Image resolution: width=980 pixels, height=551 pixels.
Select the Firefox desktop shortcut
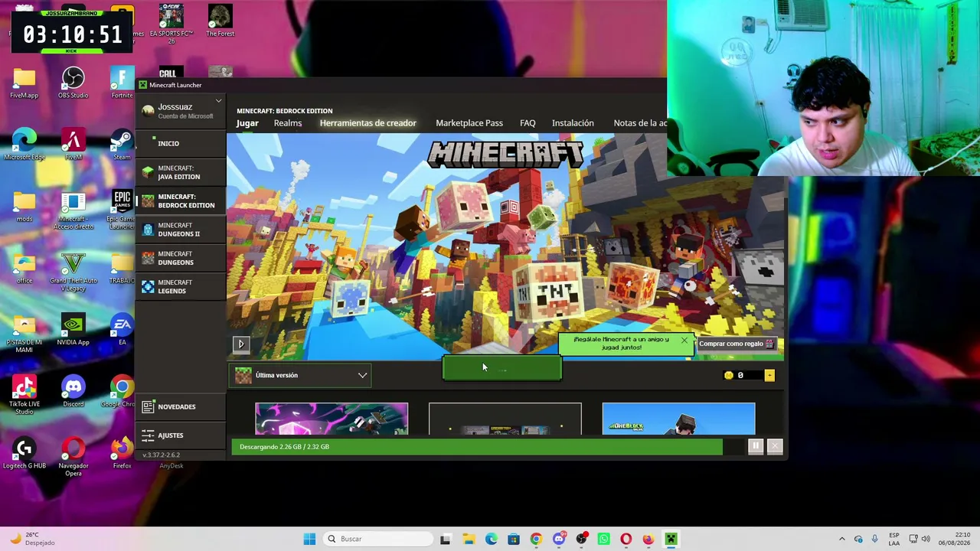(x=122, y=454)
